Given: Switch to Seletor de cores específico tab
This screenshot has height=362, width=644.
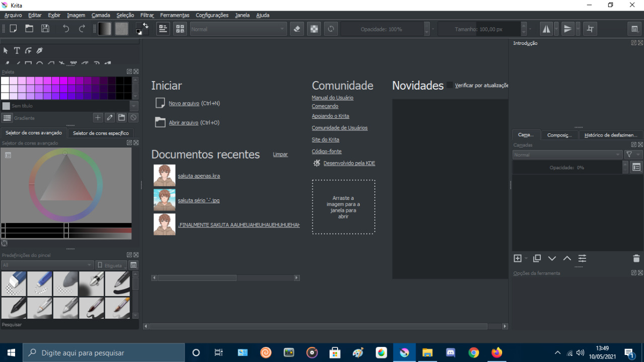Looking at the screenshot, I should point(101,133).
